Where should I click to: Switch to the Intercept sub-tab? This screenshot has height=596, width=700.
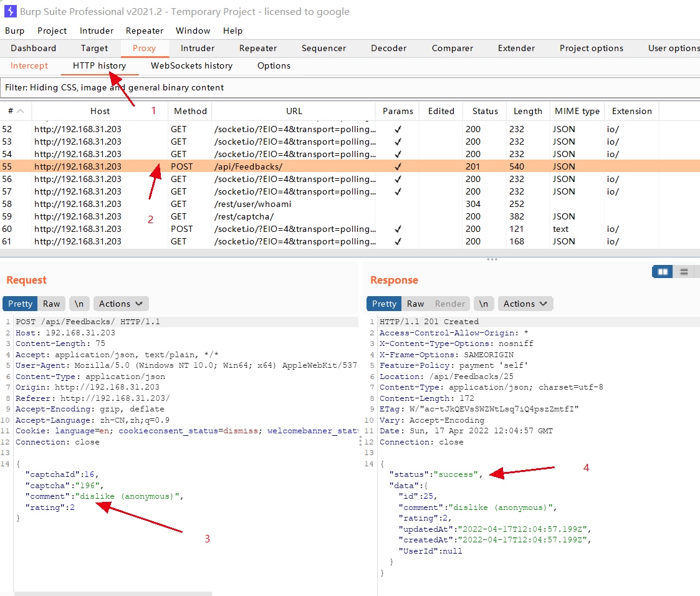tap(29, 65)
